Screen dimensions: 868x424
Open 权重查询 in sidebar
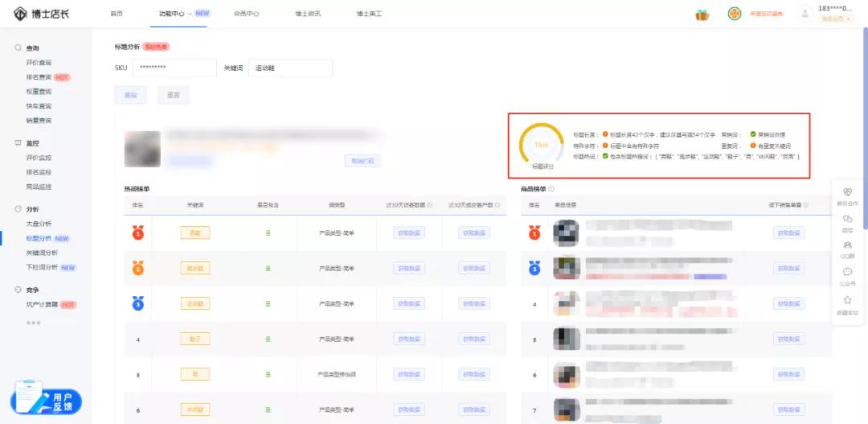tap(39, 92)
